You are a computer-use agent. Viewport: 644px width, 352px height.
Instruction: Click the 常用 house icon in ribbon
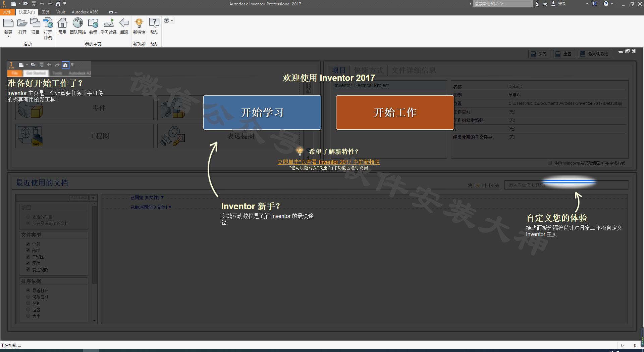coord(62,23)
